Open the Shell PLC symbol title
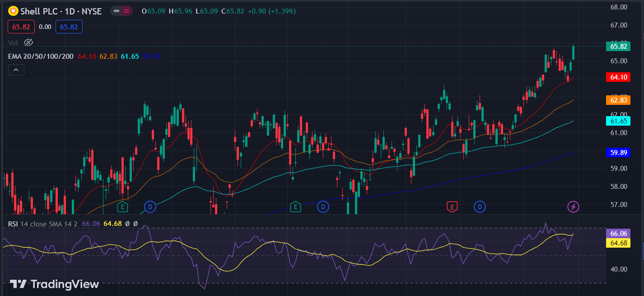 pos(61,11)
